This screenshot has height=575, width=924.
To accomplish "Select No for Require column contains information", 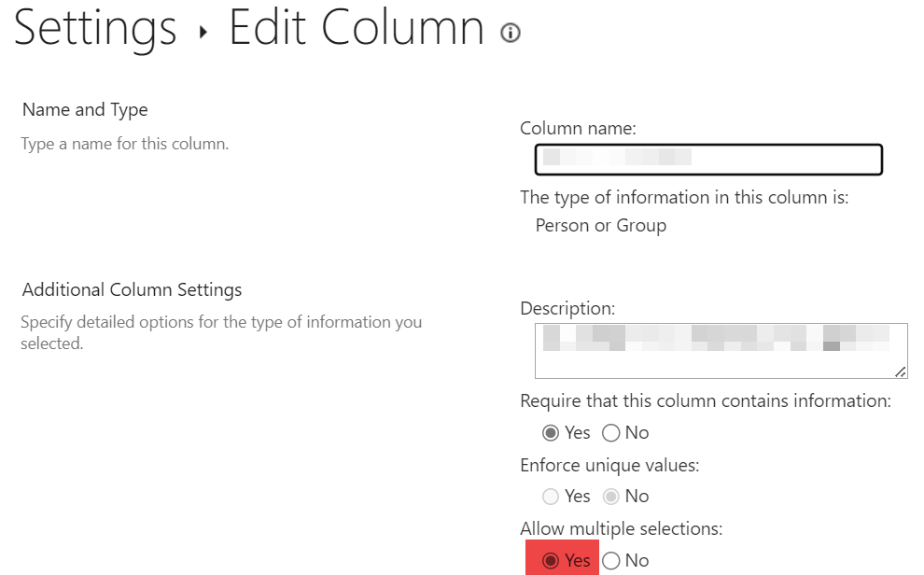I will click(x=611, y=433).
